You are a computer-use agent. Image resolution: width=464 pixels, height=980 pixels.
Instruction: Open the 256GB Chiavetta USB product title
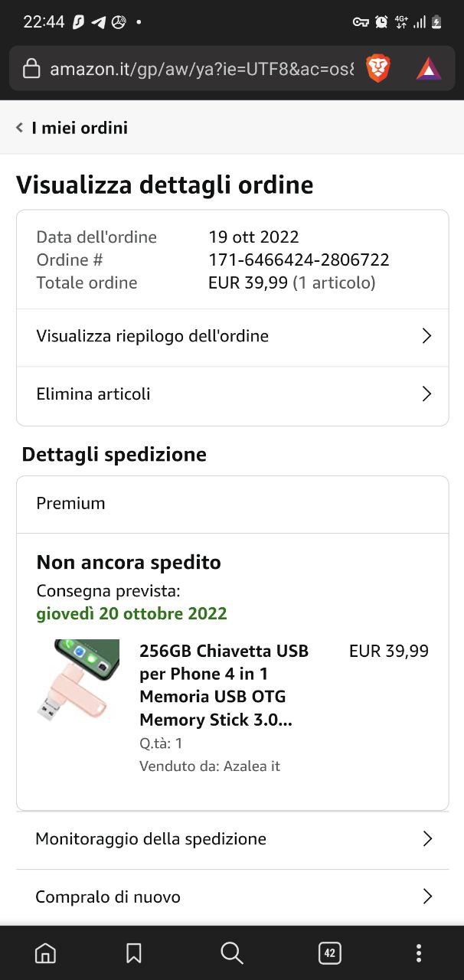pyautogui.click(x=224, y=685)
